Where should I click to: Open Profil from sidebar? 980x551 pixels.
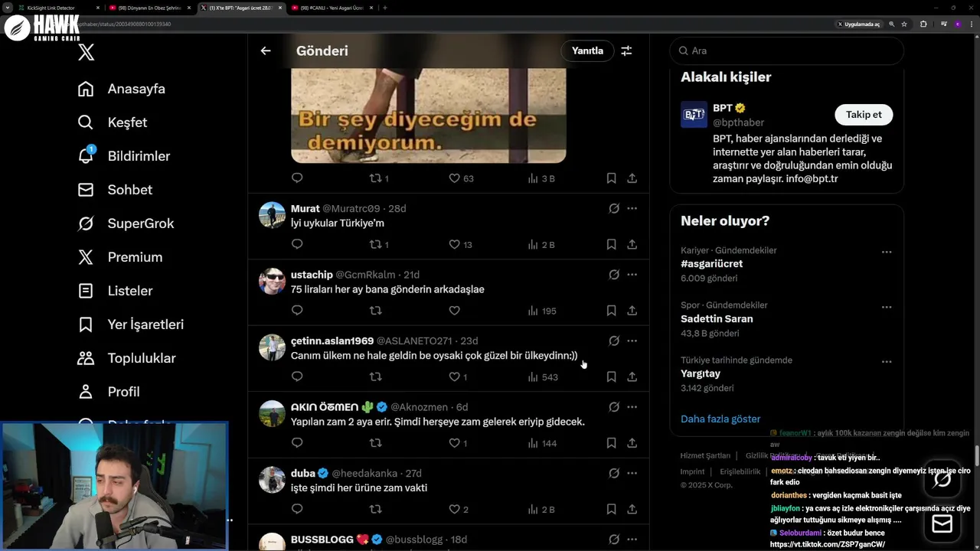(109, 392)
